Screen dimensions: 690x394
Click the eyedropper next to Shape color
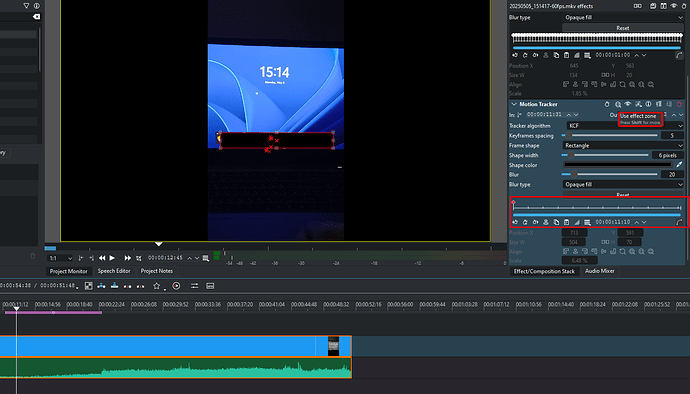coord(679,165)
